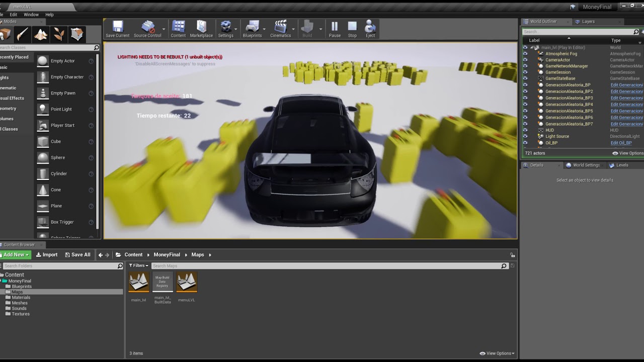Toggle visibility of Oil_BP

525,143
